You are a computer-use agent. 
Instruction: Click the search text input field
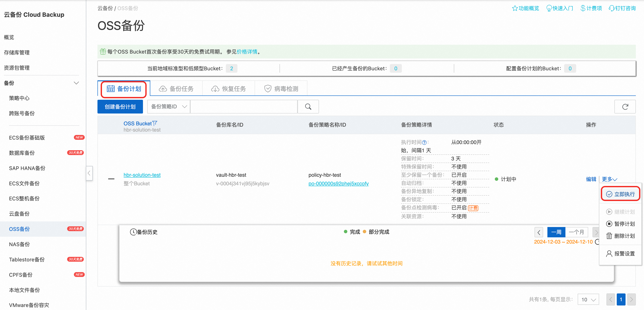[244, 107]
